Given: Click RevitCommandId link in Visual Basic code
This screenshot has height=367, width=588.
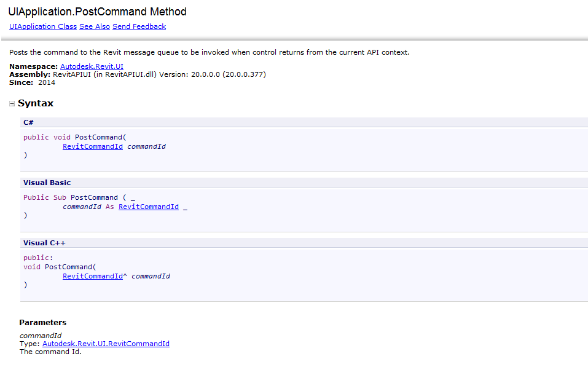Looking at the screenshot, I should (x=149, y=207).
